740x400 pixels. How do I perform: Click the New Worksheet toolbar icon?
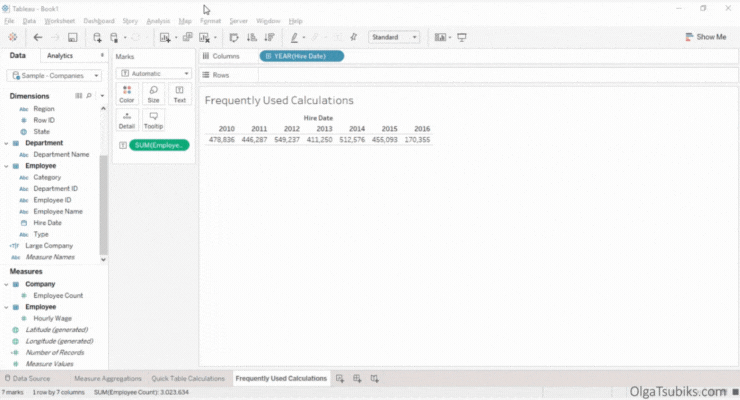click(165, 37)
